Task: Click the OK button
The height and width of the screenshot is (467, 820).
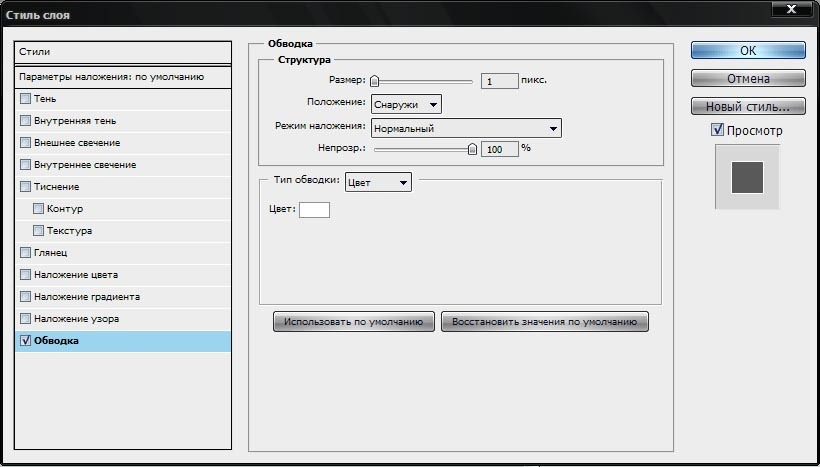Action: 747,51
